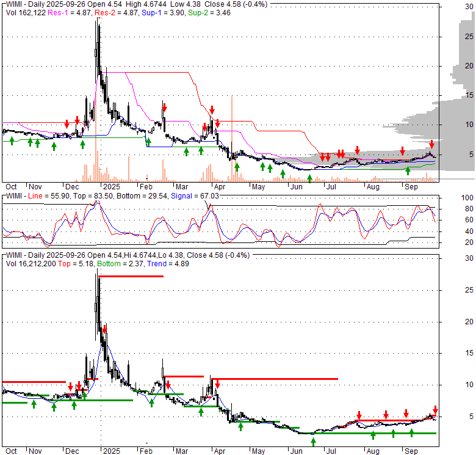Screen dimensions: 476x455
Task: Click red sell arrow at January peak, bottom chart
Action: [x=105, y=329]
